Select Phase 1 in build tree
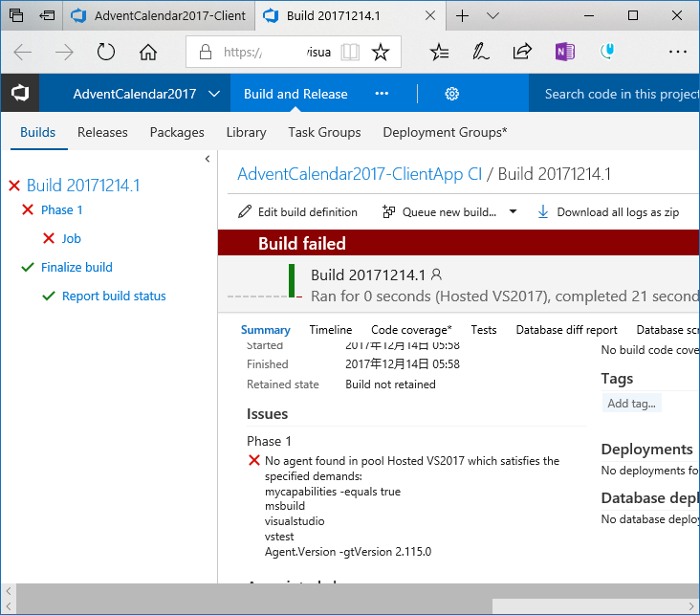 coord(62,209)
